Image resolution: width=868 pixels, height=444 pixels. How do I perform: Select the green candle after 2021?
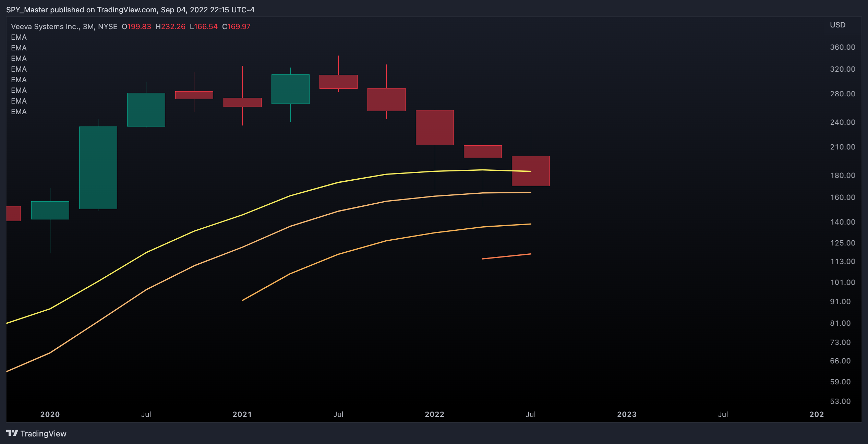click(x=290, y=89)
